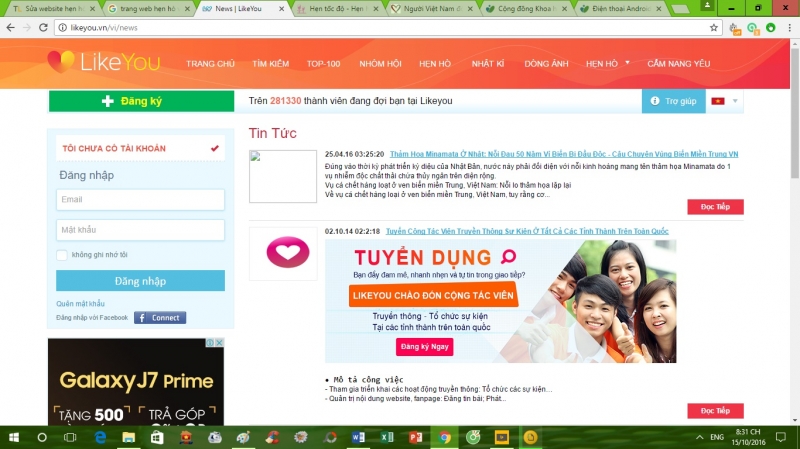Viewport: 800px width, 449px height.
Task: Open Dòng Ảnh menu item
Action: (x=546, y=64)
